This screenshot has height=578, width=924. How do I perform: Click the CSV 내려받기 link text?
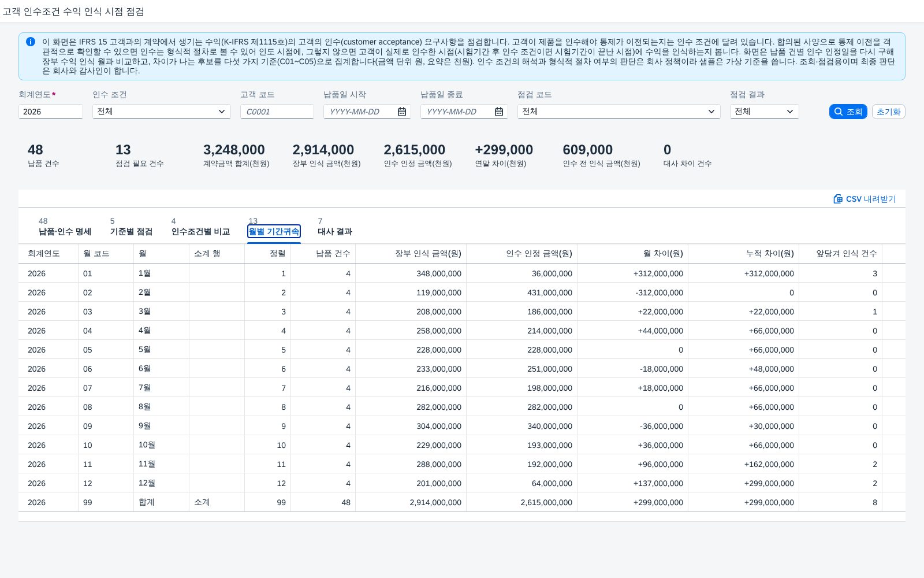coord(871,199)
